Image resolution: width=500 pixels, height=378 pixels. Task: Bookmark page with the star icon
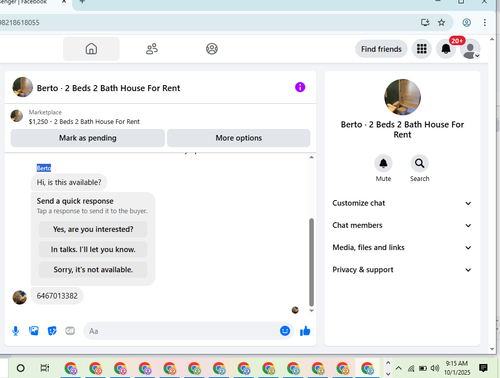441,22
